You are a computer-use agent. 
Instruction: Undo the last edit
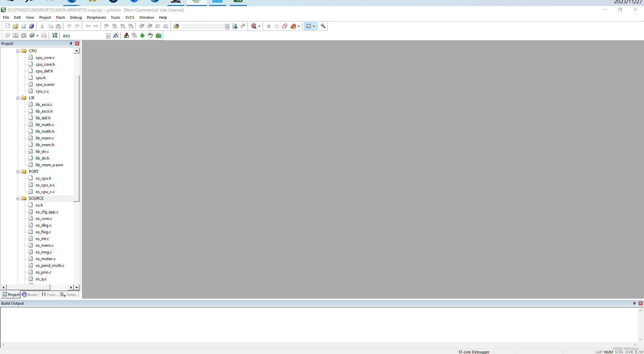point(69,26)
